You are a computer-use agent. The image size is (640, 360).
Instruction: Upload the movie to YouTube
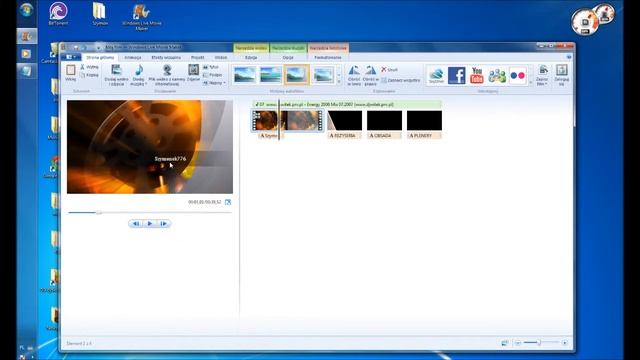click(x=477, y=76)
